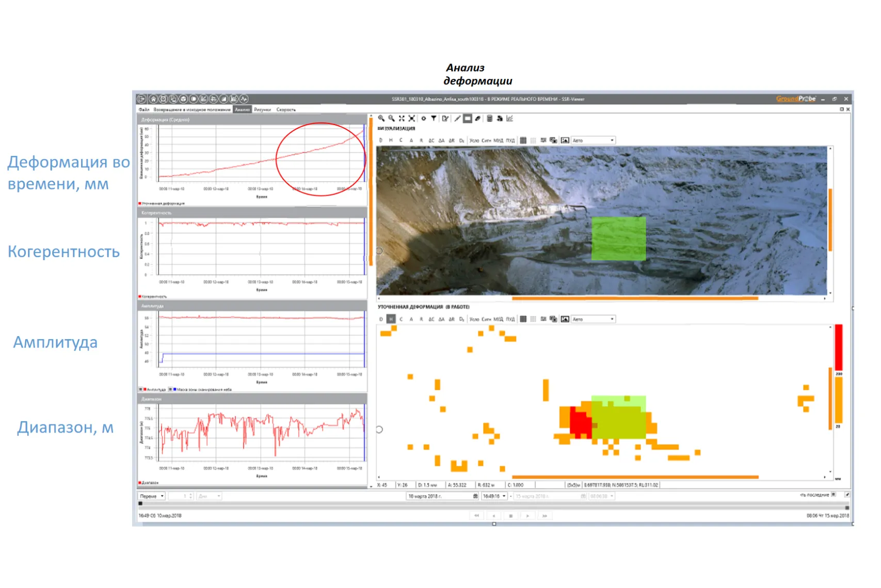Toggle the last-scans checkbox at bottom right
Screen dimensions: 881x588
click(x=834, y=495)
